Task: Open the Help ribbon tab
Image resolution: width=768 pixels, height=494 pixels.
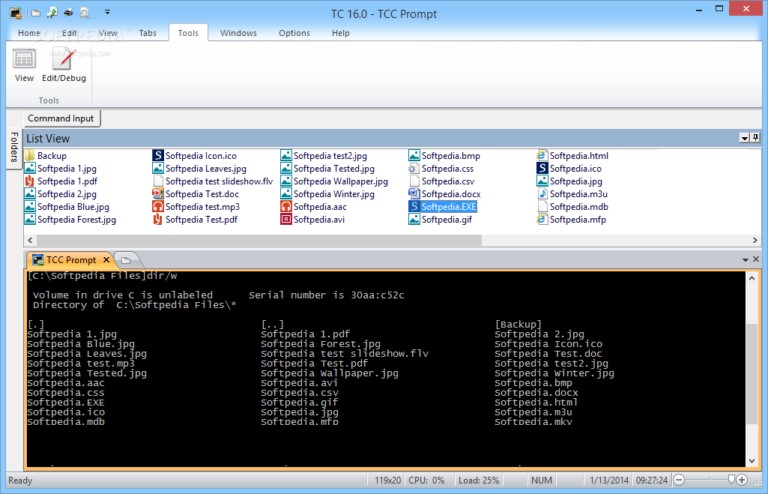Action: 340,33
